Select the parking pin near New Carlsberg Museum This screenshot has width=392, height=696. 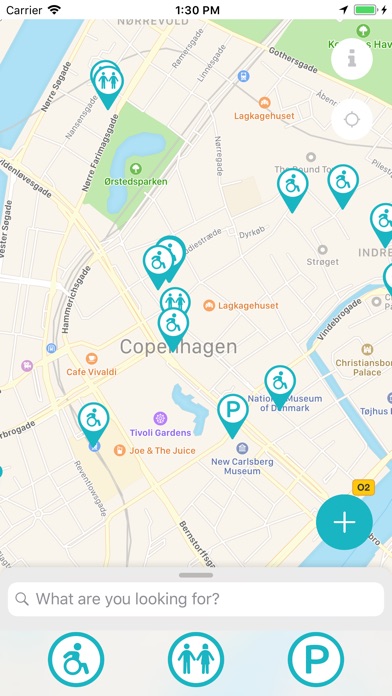pyautogui.click(x=233, y=415)
